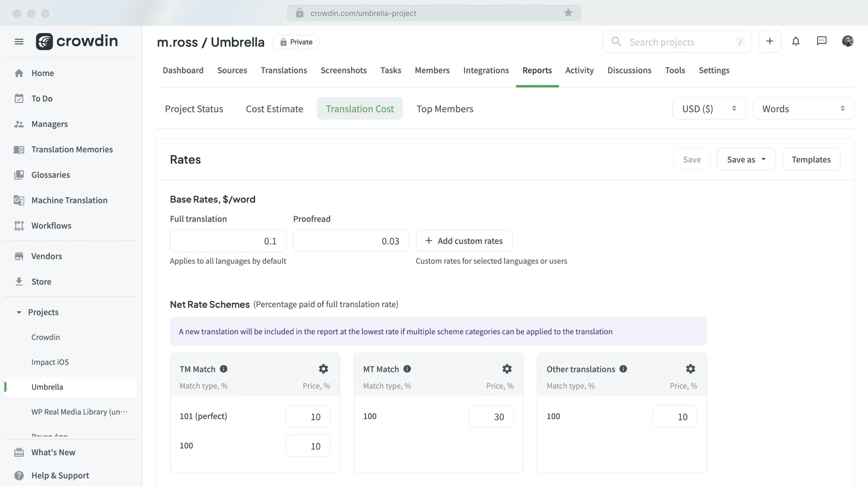Select Words unit dropdown
The image size is (868, 486).
point(803,108)
